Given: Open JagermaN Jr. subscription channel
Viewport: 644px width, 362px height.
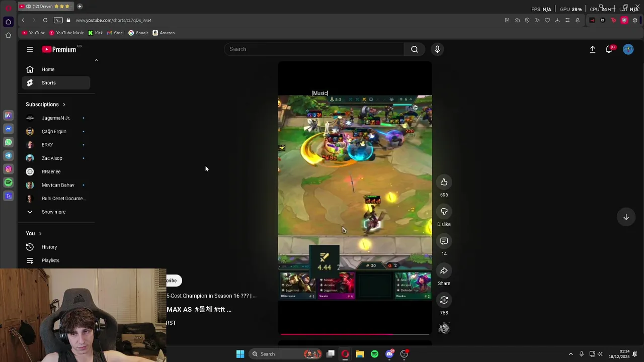Looking at the screenshot, I should (56, 118).
